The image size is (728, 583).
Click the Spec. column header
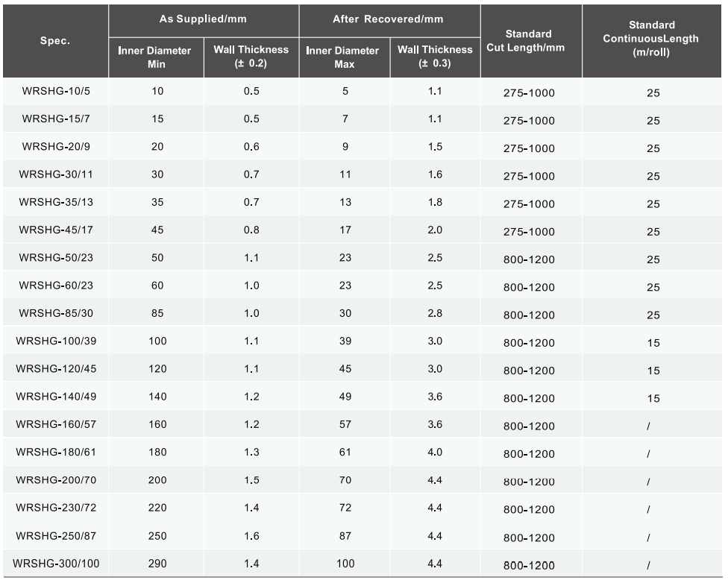coord(56,41)
